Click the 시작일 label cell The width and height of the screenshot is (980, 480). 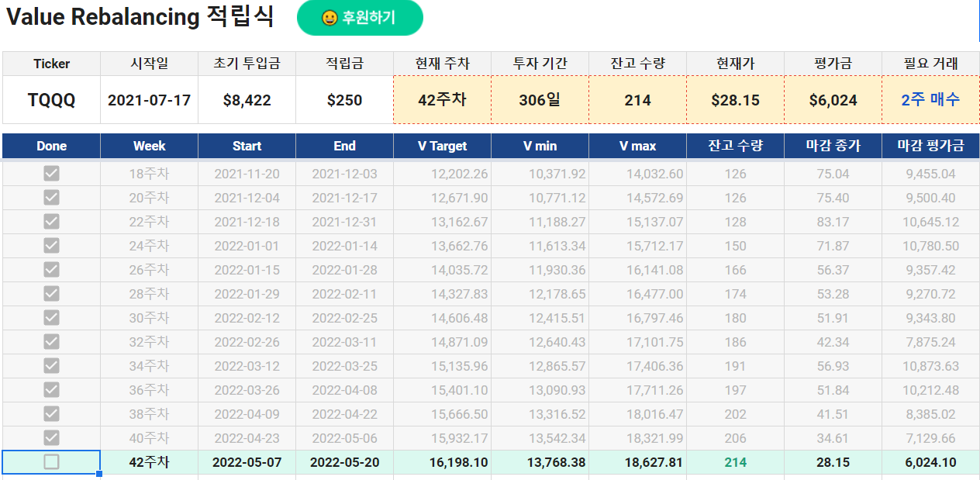pos(149,64)
